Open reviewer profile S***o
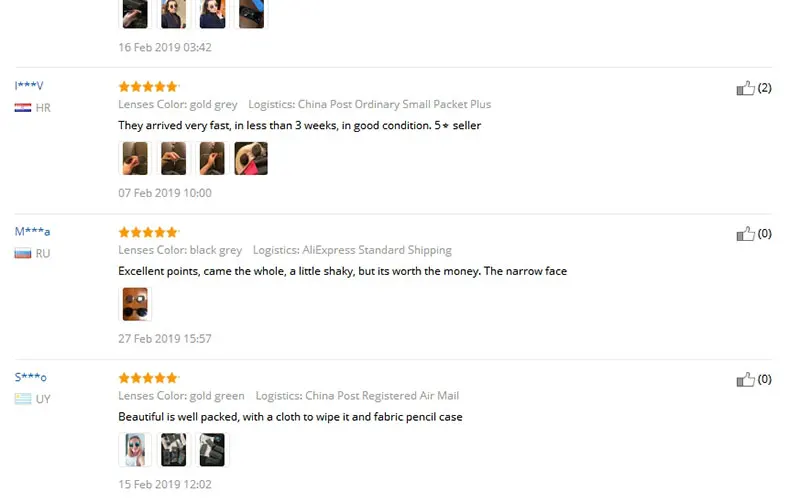 pyautogui.click(x=31, y=378)
